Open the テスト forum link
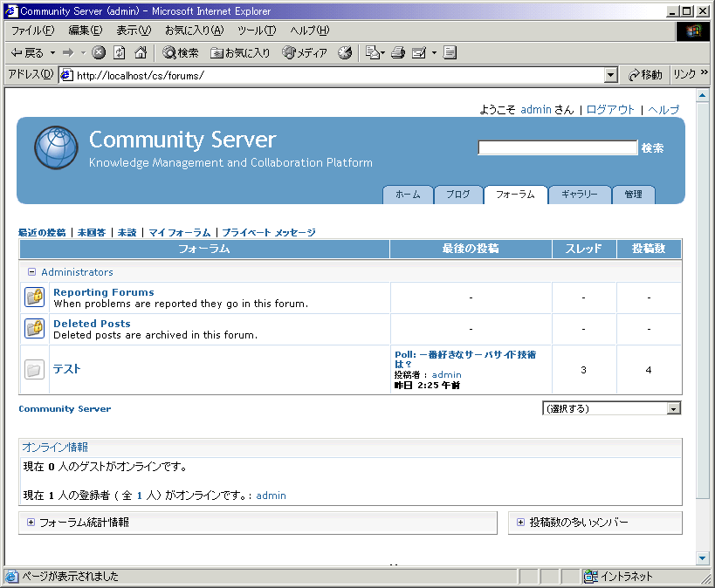 66,369
